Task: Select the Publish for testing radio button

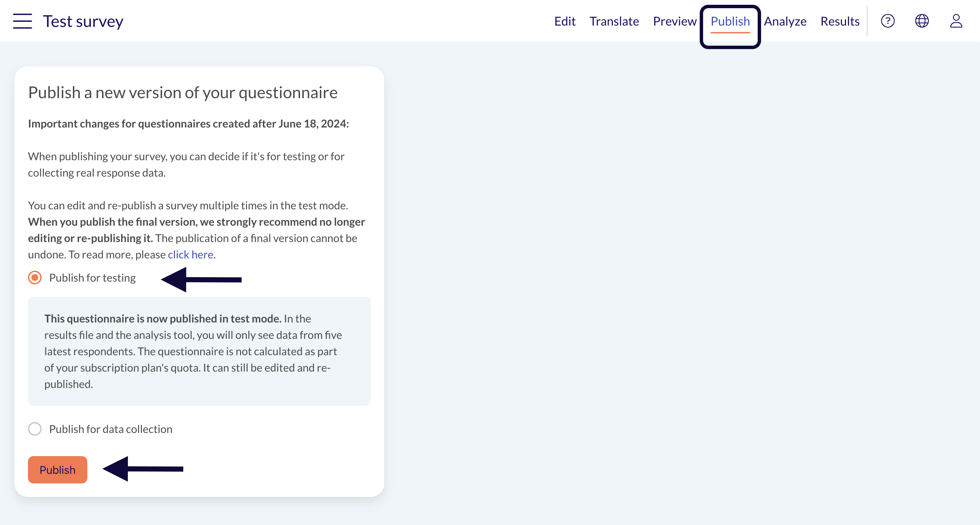Action: pyautogui.click(x=35, y=278)
